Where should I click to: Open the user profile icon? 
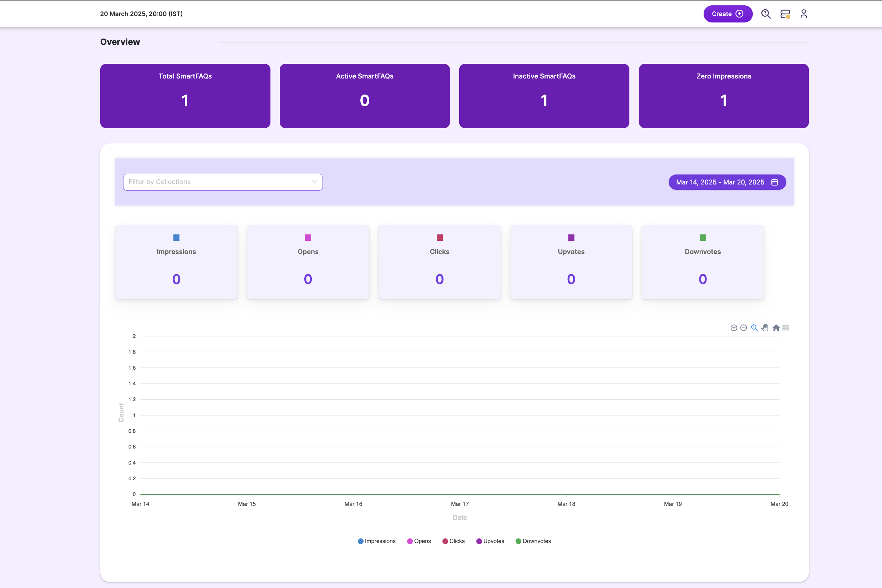click(803, 14)
